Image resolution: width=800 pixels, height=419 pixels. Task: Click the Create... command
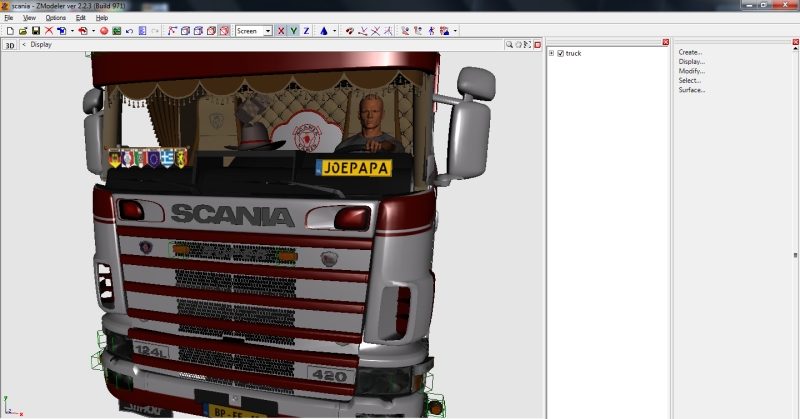(690, 52)
